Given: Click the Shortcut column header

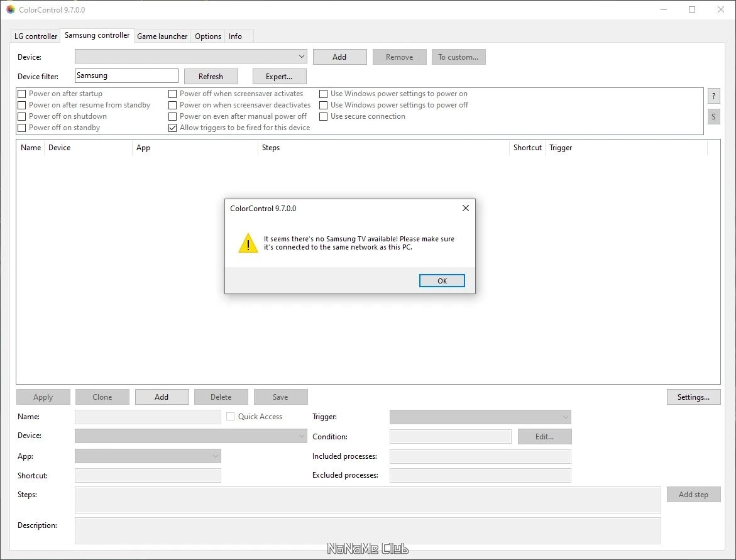Looking at the screenshot, I should click(x=527, y=148).
